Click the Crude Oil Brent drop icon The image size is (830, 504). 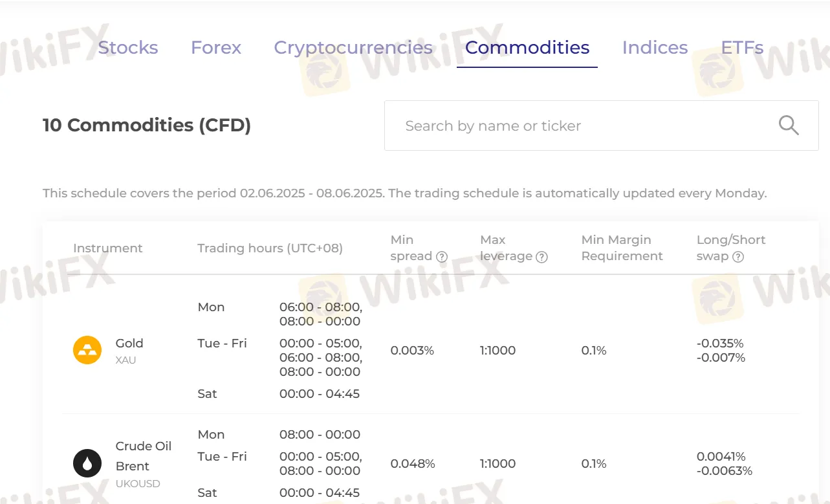click(x=87, y=463)
